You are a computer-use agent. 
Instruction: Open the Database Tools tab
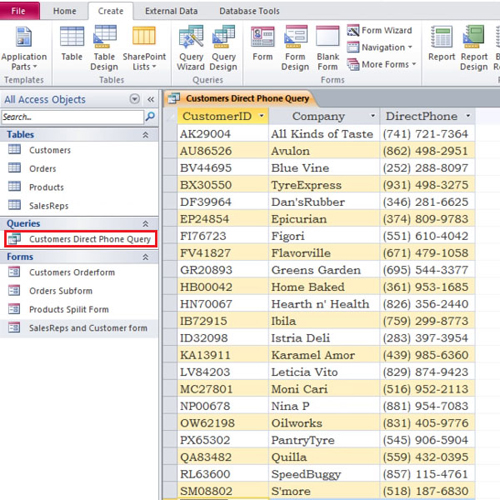pyautogui.click(x=249, y=11)
